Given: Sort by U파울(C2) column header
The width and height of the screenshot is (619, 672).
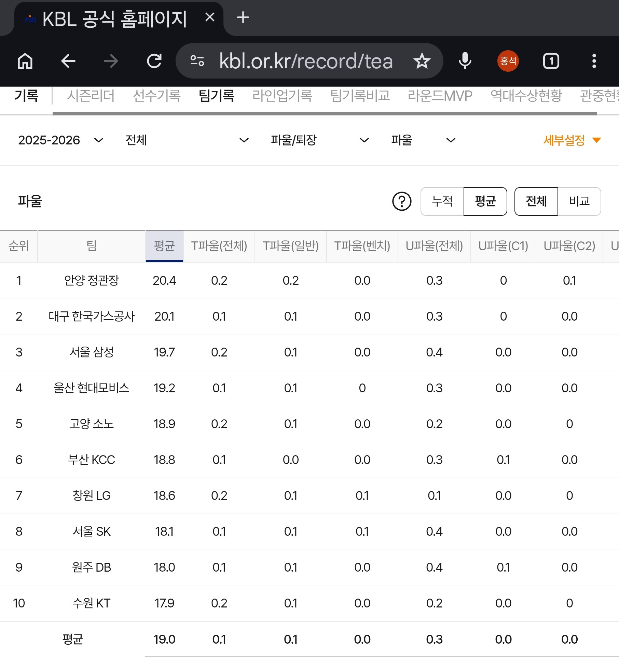Looking at the screenshot, I should [x=569, y=246].
